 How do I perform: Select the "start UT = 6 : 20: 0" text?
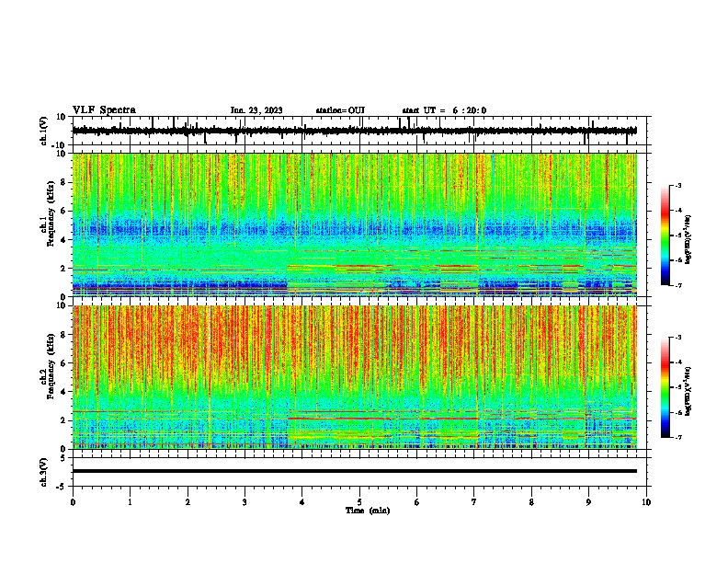[444, 110]
